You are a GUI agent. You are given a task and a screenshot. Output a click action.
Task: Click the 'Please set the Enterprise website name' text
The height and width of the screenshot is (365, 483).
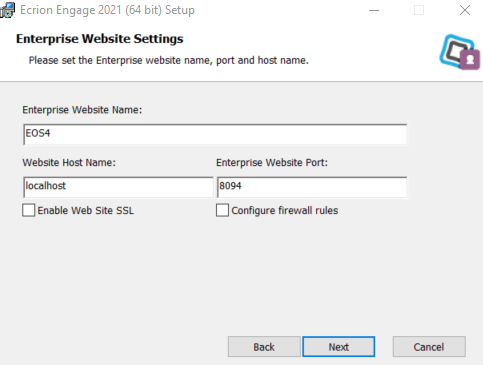pos(169,60)
